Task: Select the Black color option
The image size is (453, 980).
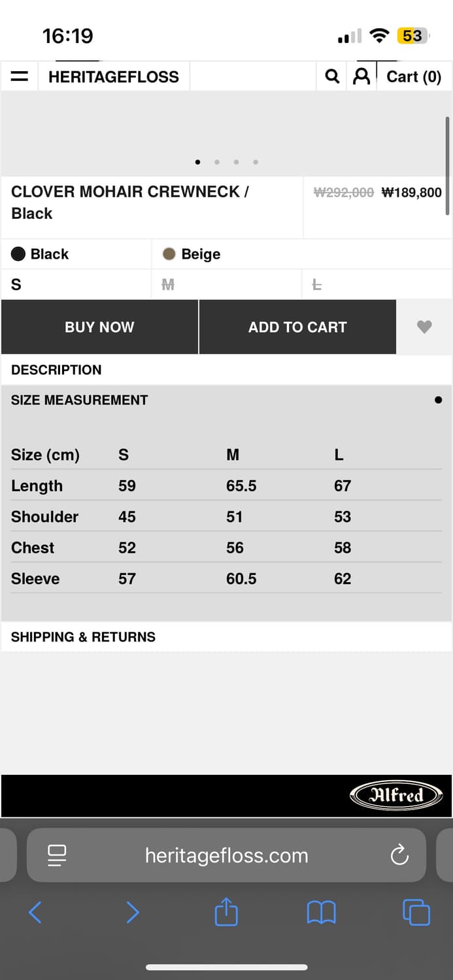Action: tap(41, 254)
